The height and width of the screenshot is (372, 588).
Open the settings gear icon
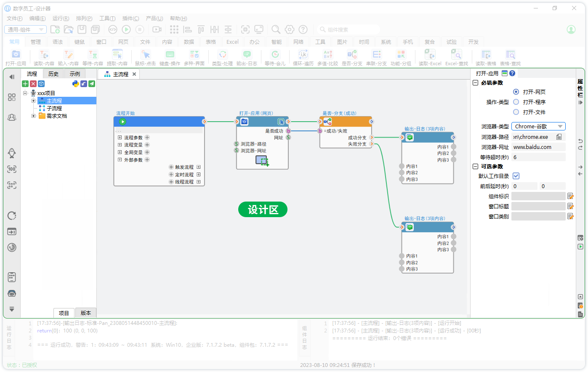click(x=290, y=29)
